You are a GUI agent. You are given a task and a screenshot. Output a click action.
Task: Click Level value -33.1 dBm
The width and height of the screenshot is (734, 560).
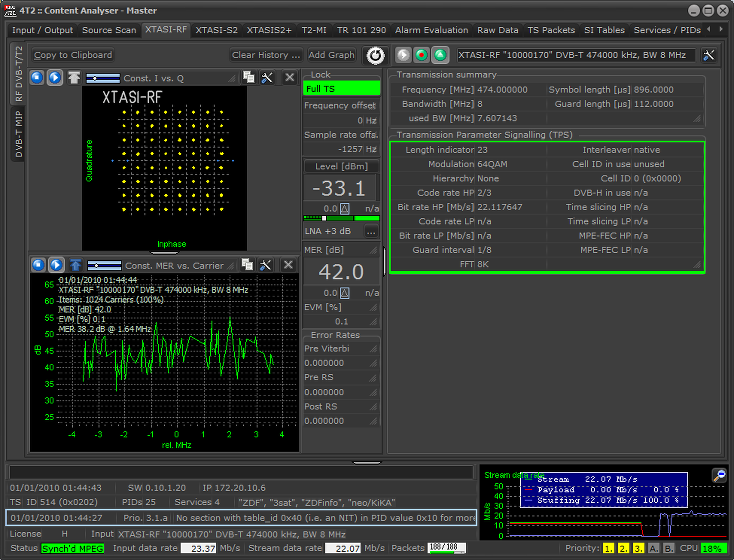tap(339, 188)
